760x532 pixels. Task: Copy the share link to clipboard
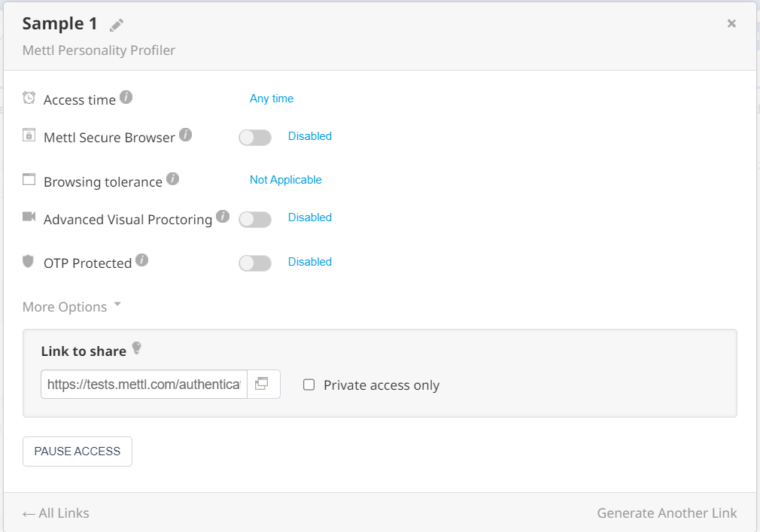pos(263,384)
